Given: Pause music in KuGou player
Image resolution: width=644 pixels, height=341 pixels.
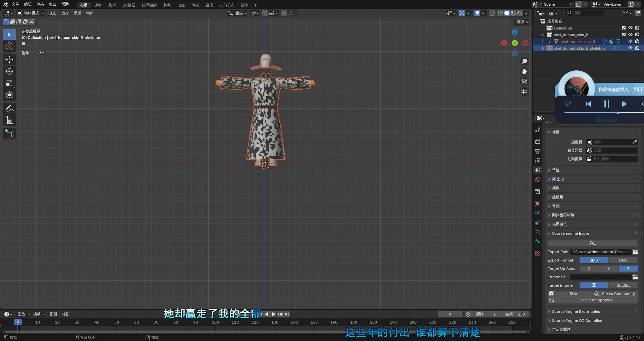Looking at the screenshot, I should [606, 104].
